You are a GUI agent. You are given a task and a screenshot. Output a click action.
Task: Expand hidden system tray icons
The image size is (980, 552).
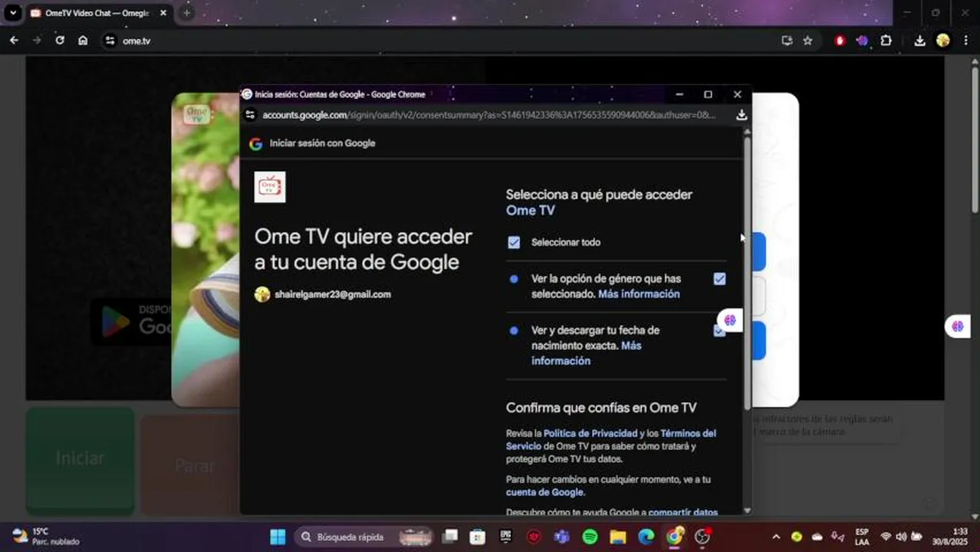776,537
